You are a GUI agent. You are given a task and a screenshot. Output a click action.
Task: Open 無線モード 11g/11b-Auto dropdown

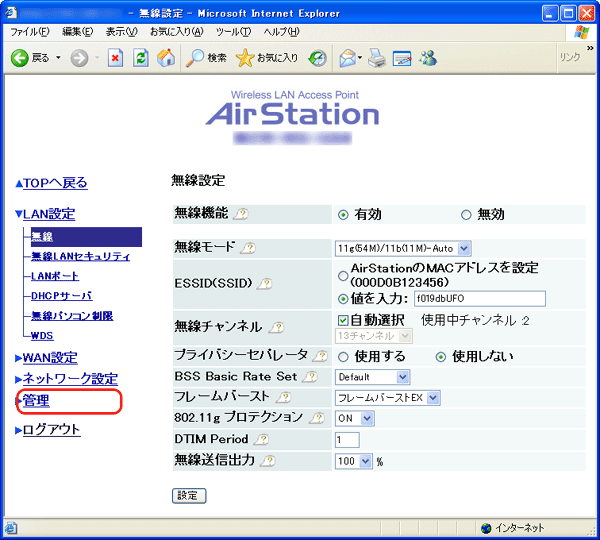pyautogui.click(x=403, y=248)
